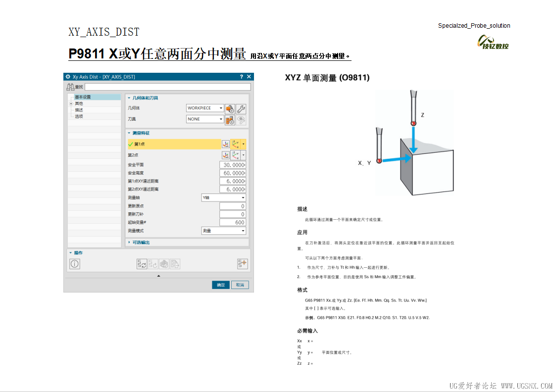Viewport: 555px width, 392px height.
Task: Click the XY_AXIS_DIST heading text
Action: 103,32
